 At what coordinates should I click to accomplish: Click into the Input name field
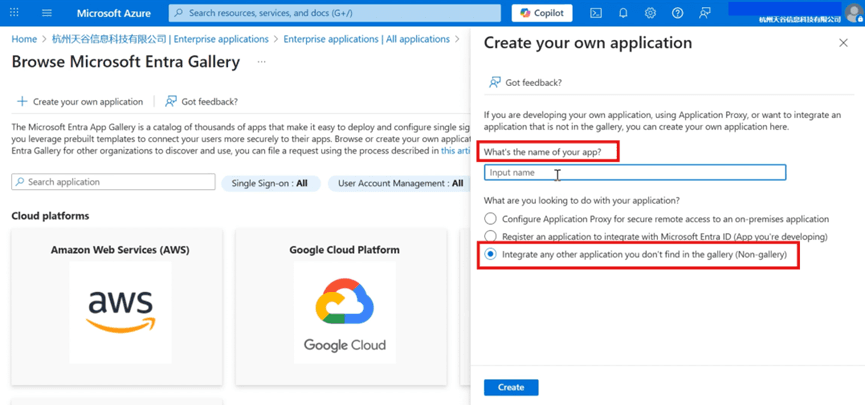coord(635,173)
